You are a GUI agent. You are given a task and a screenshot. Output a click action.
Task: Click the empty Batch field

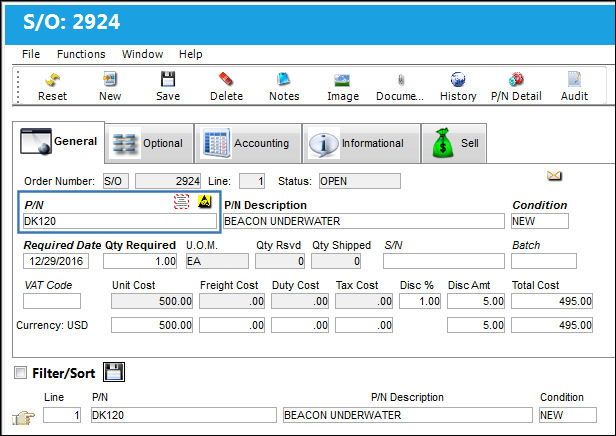pyautogui.click(x=544, y=261)
